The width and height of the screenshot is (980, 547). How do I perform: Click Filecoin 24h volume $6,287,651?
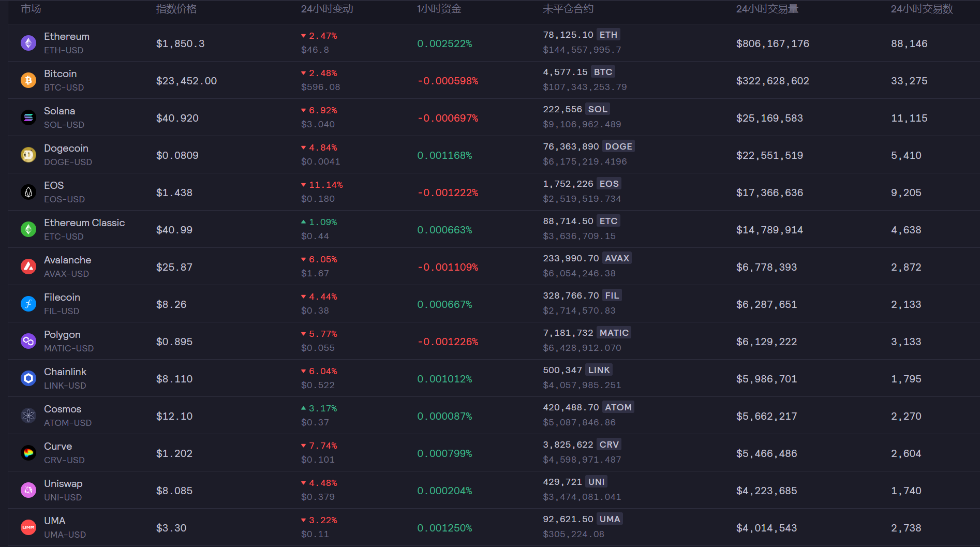767,304
